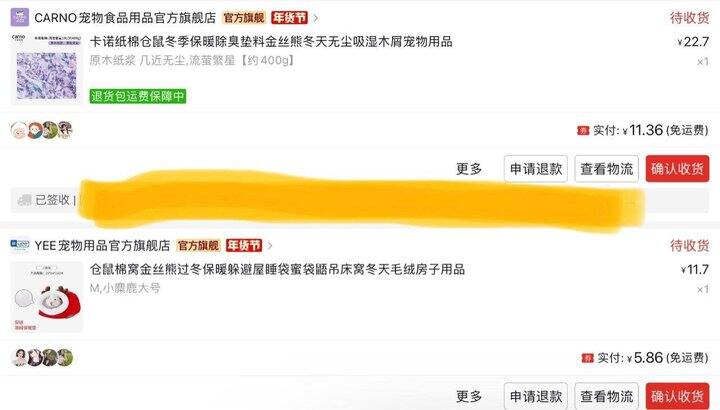Click 申请退款 for the CARNO order
Screen dimensions: 720x410
pyautogui.click(x=536, y=169)
